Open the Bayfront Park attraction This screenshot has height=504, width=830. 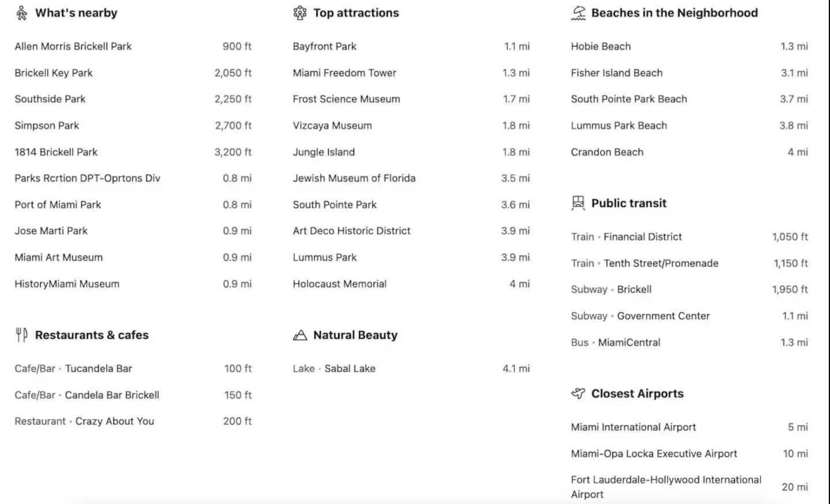[x=411, y=46]
